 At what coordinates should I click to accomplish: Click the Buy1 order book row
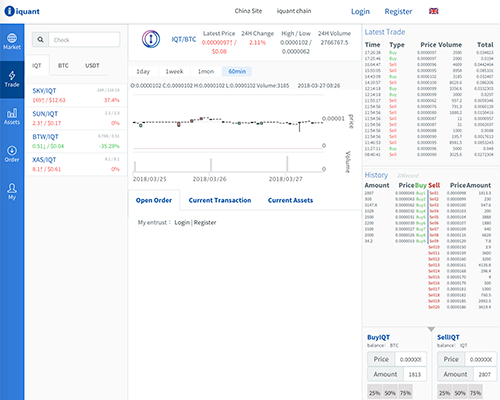tap(395, 193)
